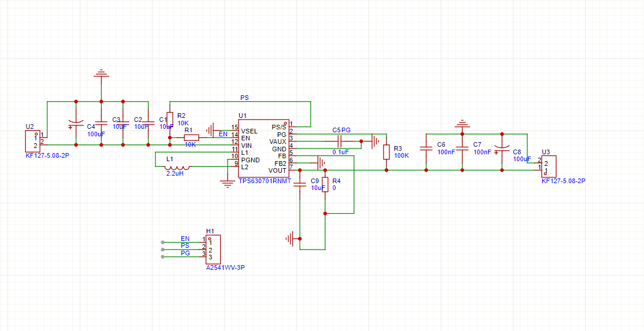Select resistor R3 symbol
This screenshot has width=644, height=331.
click(x=386, y=152)
